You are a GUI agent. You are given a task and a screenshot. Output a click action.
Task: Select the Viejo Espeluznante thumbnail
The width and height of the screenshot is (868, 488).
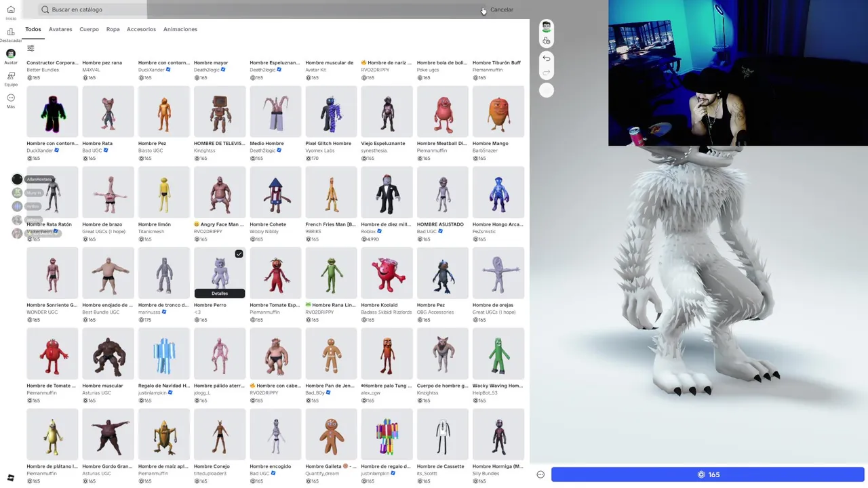coord(387,111)
